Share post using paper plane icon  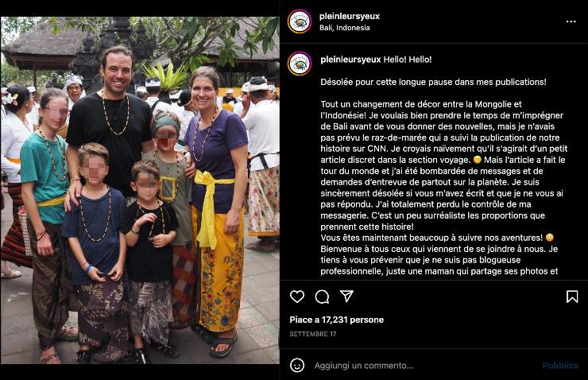click(346, 296)
